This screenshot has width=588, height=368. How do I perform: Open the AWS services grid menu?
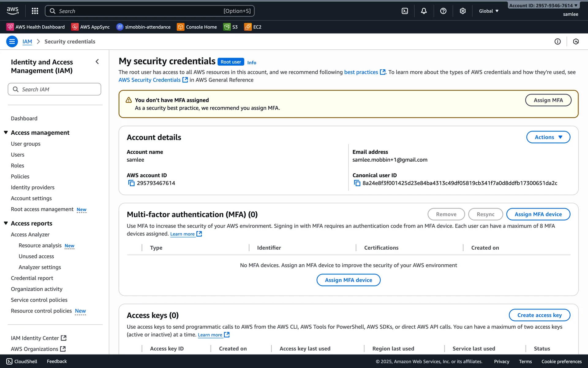tap(35, 11)
